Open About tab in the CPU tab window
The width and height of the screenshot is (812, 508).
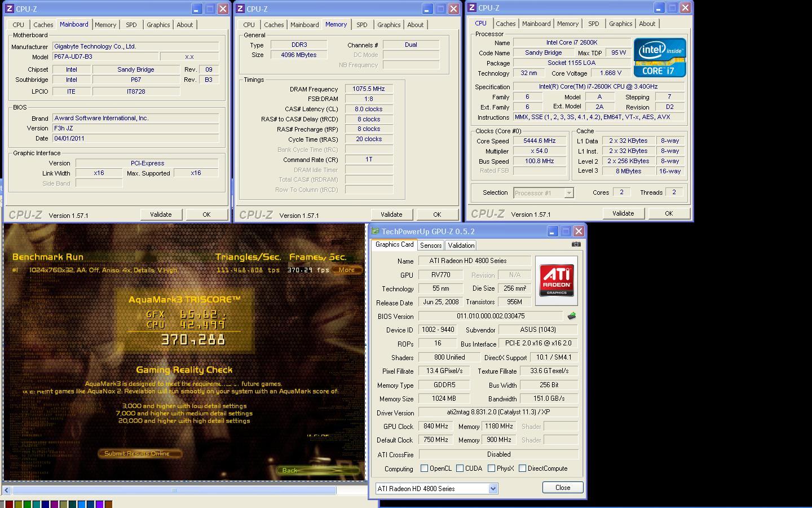(647, 24)
